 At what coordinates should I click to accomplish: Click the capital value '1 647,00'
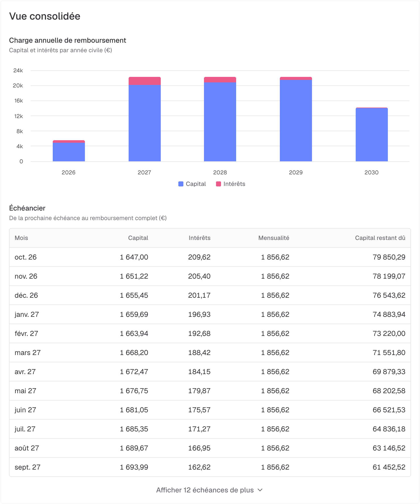point(134,257)
